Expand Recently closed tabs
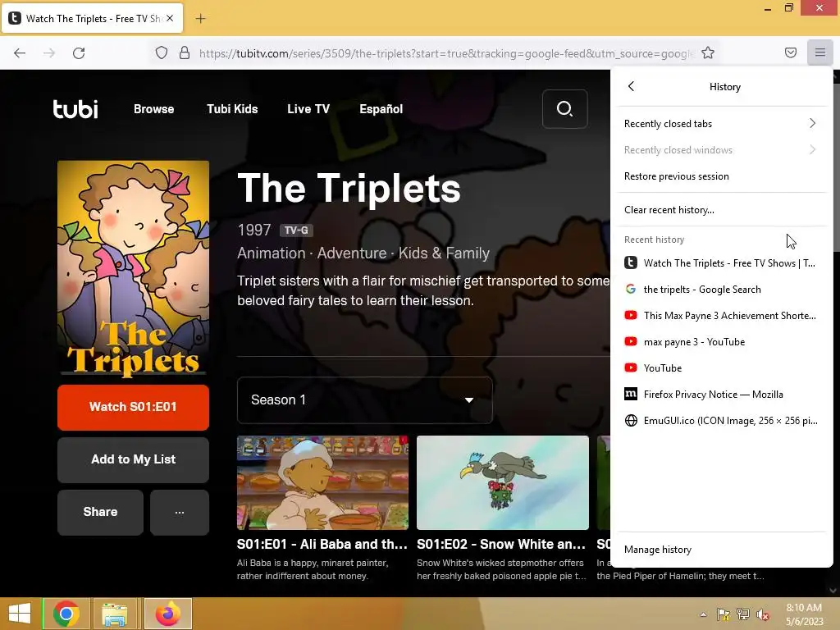The height and width of the screenshot is (630, 840). point(721,124)
